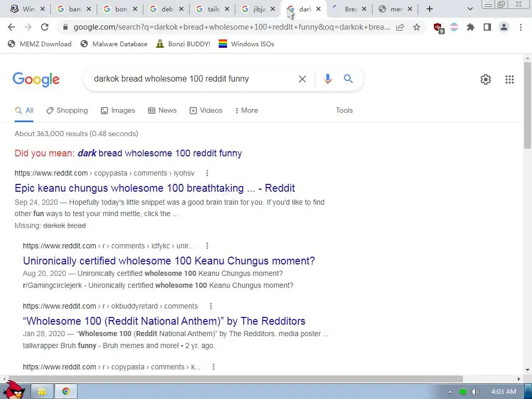The image size is (532, 399).
Task: Bookmark this page with the star icon
Action: (x=417, y=27)
